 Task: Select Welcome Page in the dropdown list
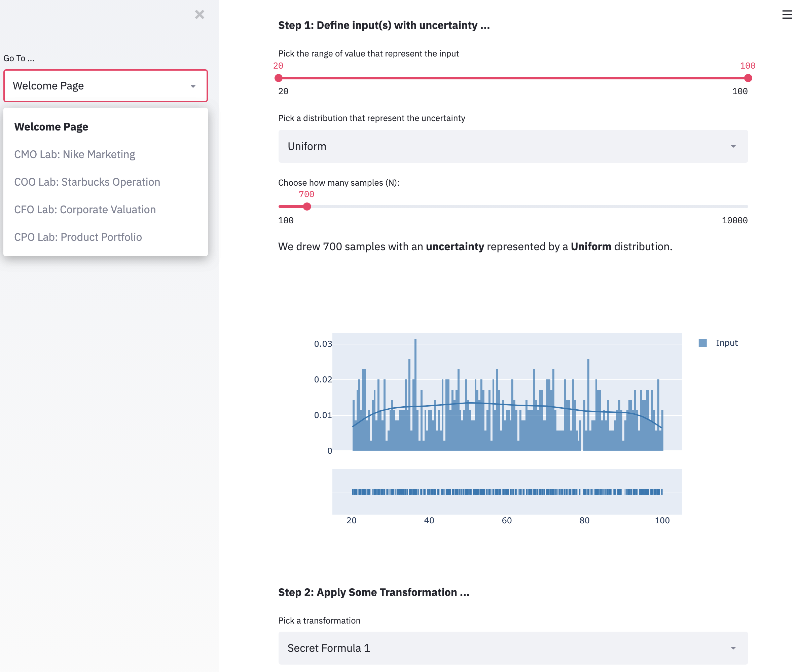pyautogui.click(x=106, y=126)
